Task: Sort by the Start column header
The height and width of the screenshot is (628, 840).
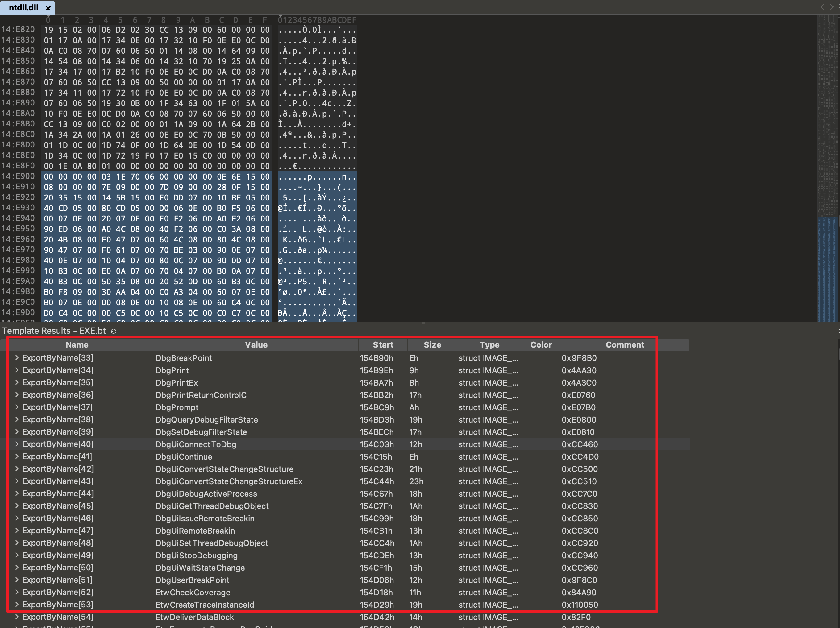Action: 383,345
